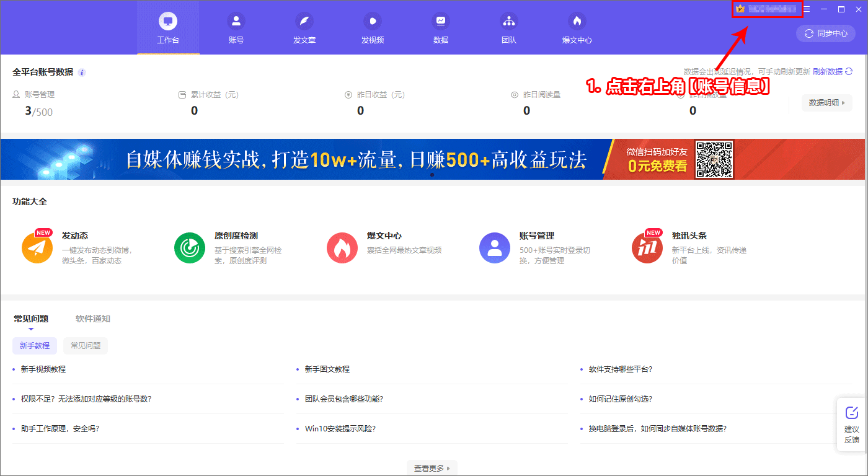Click the info icon beside 全平台账号数据
The width and height of the screenshot is (868, 476).
coord(82,73)
